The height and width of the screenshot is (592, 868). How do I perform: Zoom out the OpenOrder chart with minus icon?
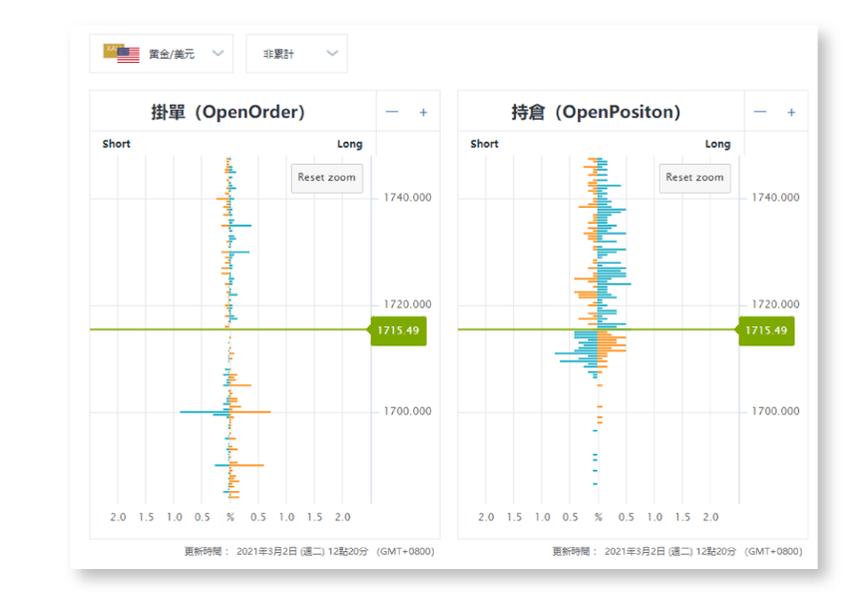coord(392,112)
